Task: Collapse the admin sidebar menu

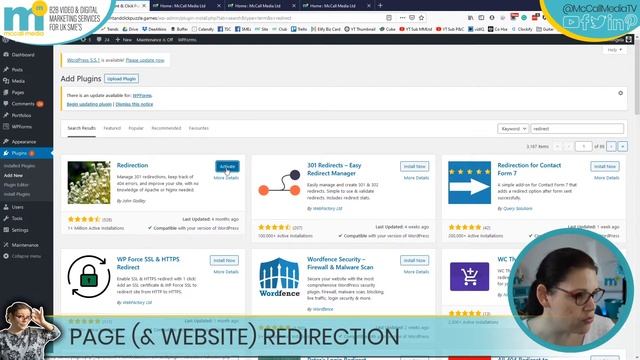Action: [26, 256]
